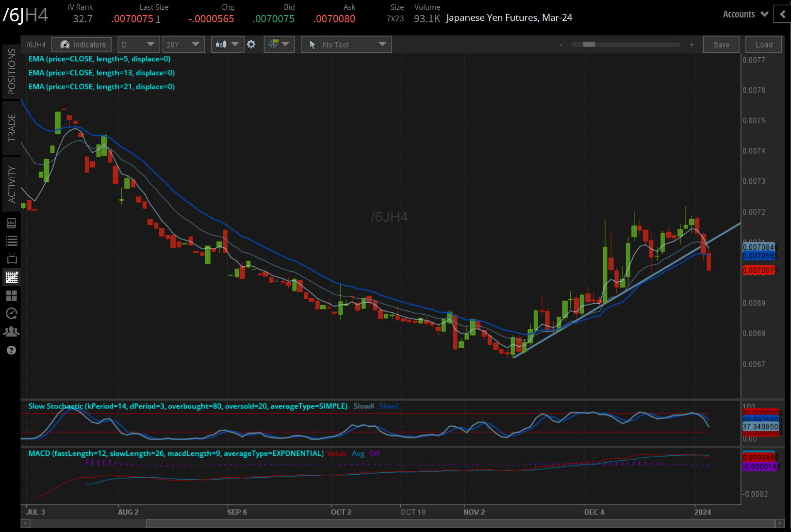Screen dimensions: 791x532
Task: Open the news book icon in sidebar
Action: tap(11, 223)
